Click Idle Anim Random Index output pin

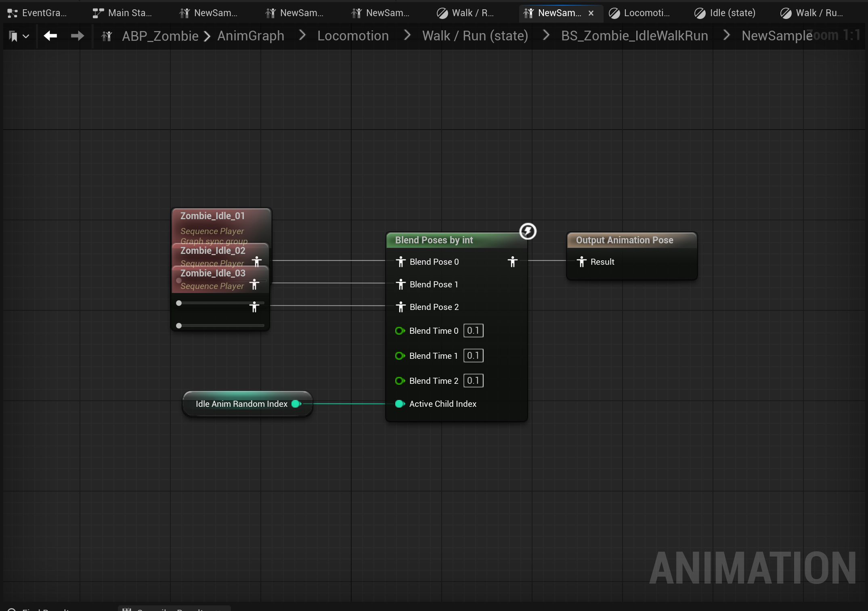(296, 404)
